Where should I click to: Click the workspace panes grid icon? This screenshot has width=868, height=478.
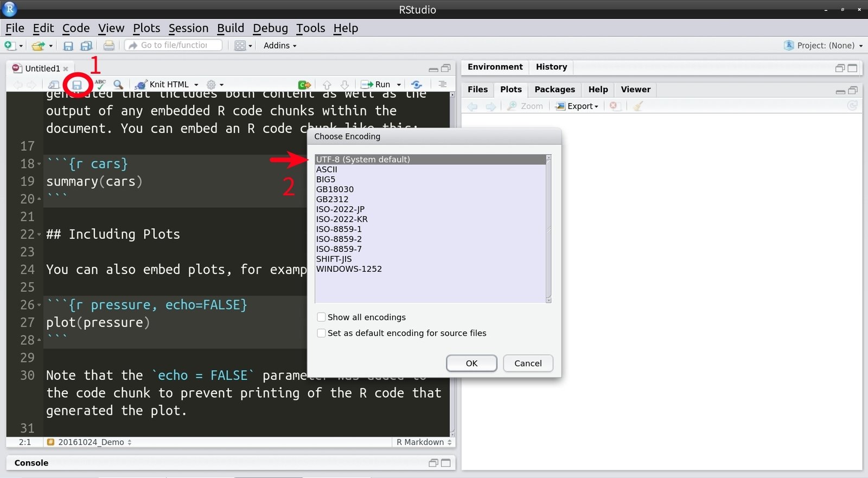tap(240, 46)
